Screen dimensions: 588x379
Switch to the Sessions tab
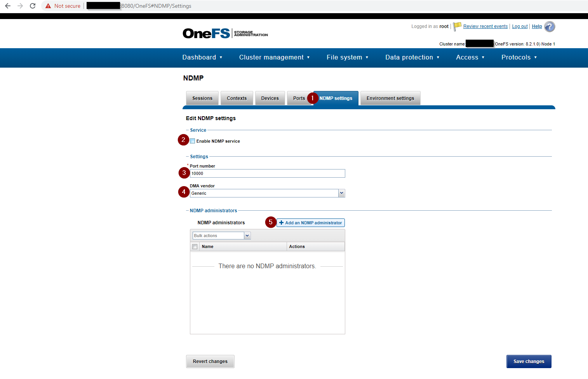click(202, 98)
